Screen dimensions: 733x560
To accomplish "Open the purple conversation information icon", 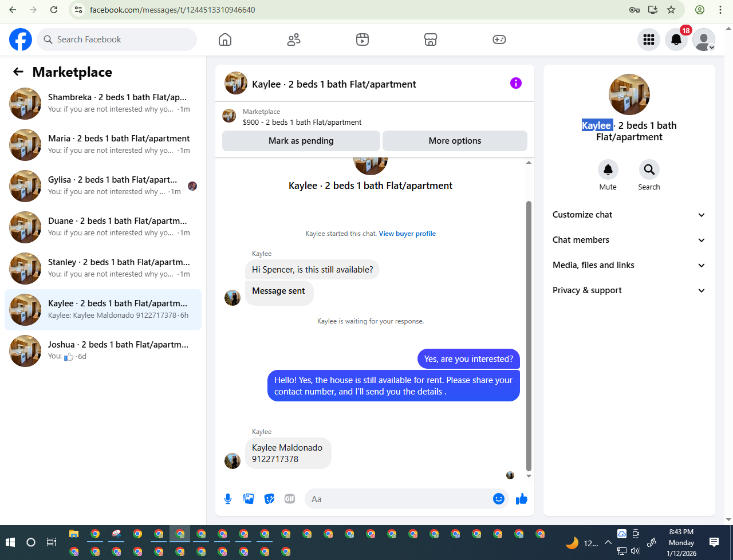I will click(516, 83).
